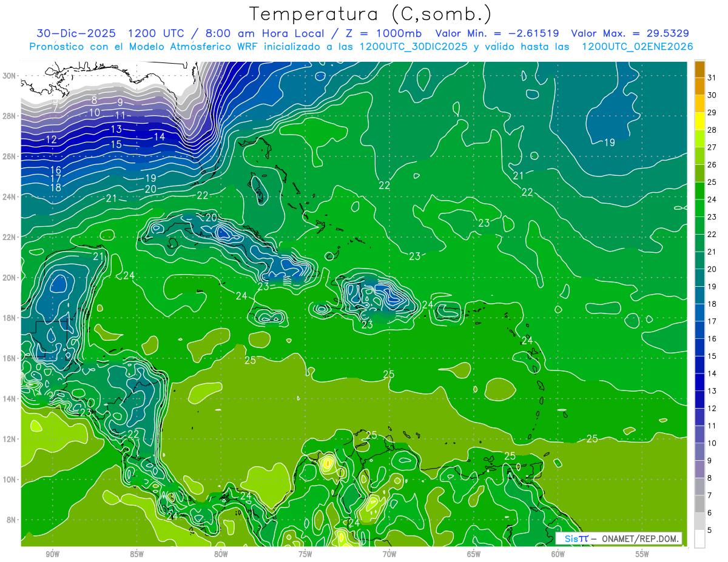Viewport: 728px width, 562px height.
Task: Pick the legend color between 24 and 25
Action: 699,191
